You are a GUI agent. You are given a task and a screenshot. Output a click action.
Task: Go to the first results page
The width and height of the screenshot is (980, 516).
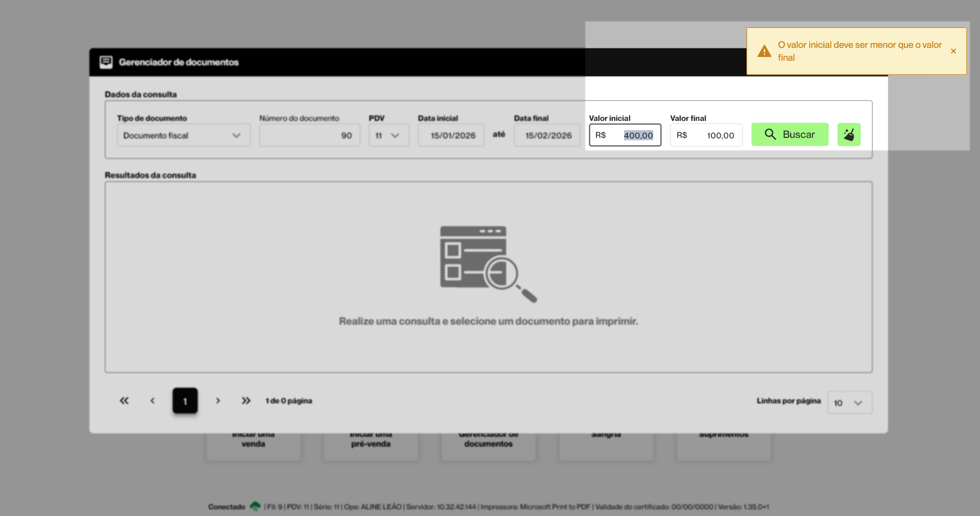point(124,401)
